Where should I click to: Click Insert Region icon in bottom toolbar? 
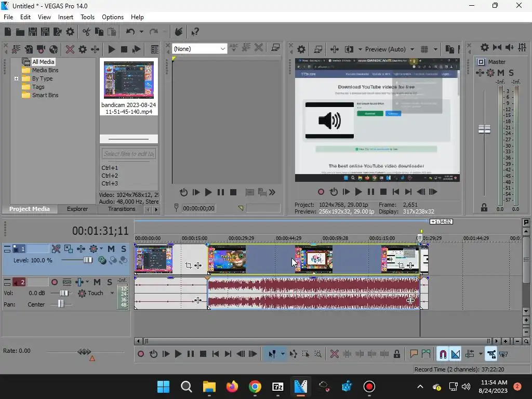click(x=426, y=354)
